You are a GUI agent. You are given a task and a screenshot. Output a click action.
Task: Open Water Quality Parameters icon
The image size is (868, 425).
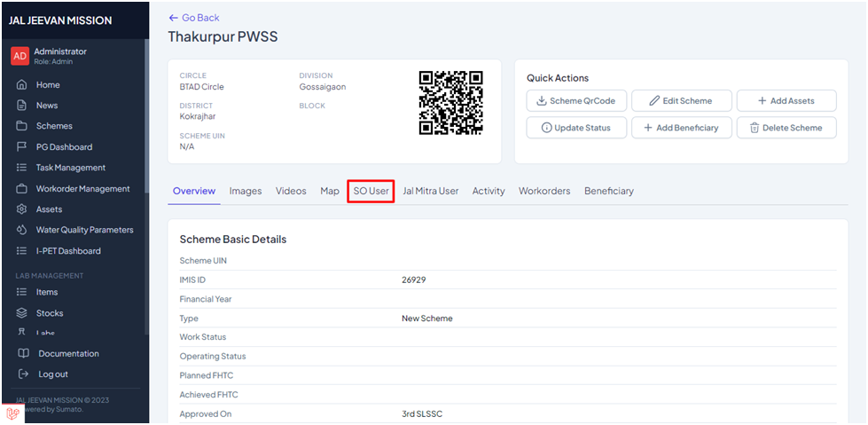tap(23, 230)
